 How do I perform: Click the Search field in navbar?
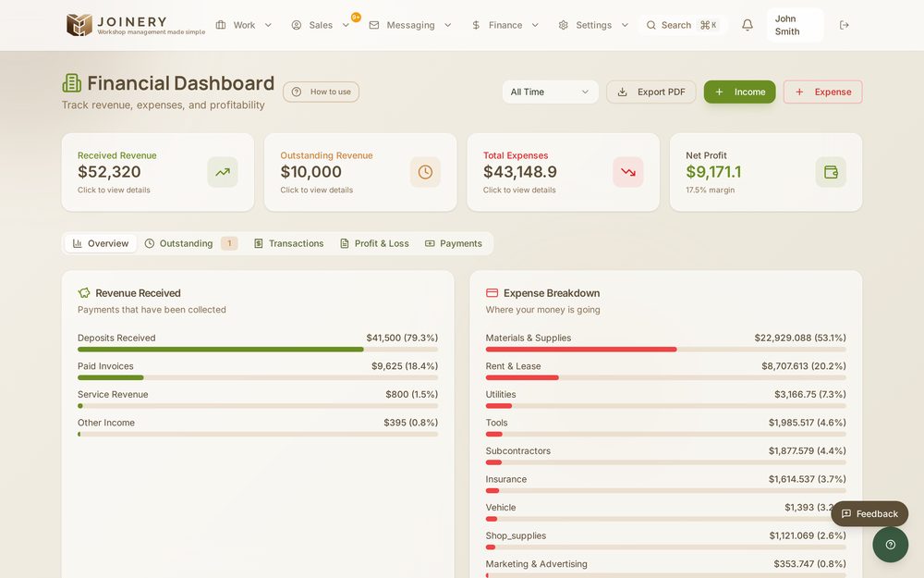[683, 25]
